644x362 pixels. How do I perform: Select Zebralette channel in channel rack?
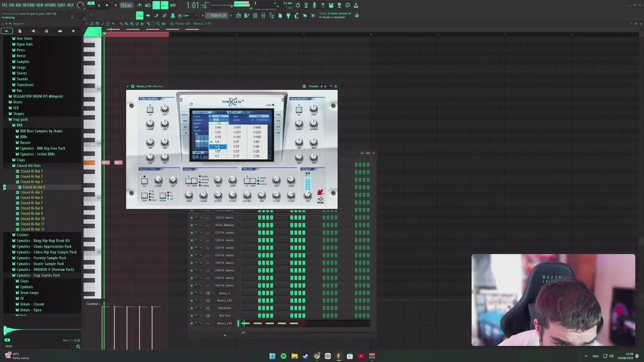(x=224, y=308)
